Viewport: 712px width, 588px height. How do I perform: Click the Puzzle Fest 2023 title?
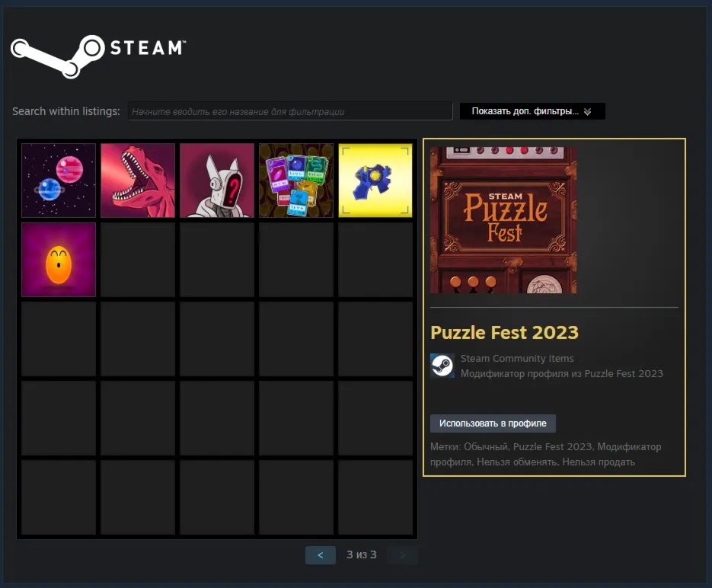click(x=504, y=332)
